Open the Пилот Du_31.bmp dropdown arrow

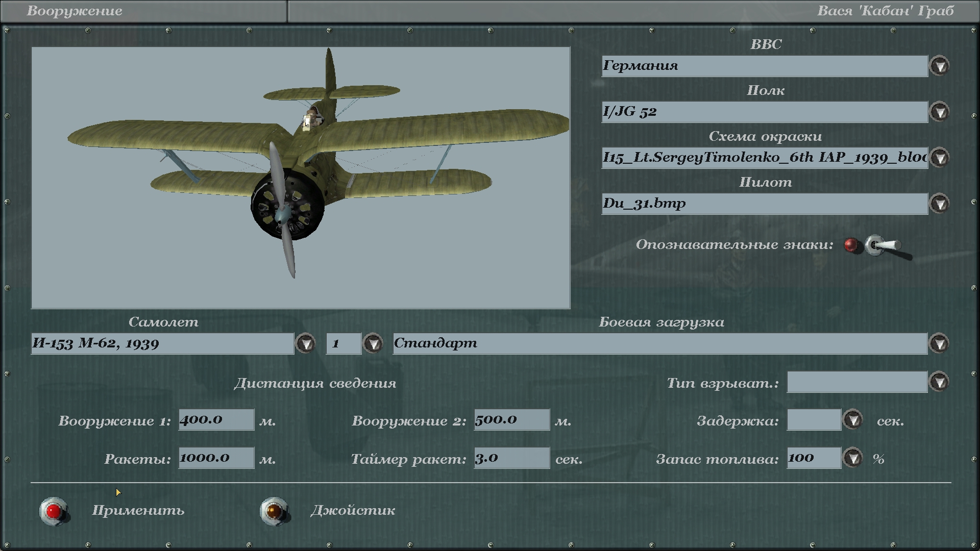(939, 204)
